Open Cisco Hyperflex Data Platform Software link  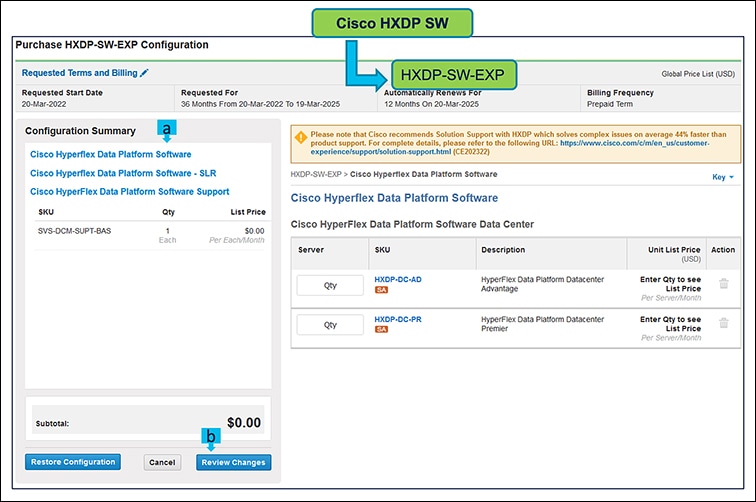coord(110,154)
